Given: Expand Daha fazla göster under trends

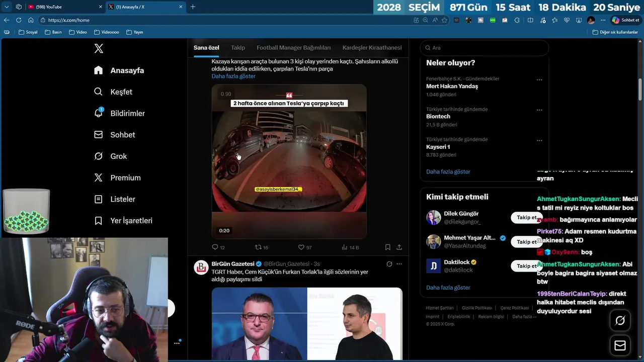Looking at the screenshot, I should [x=448, y=171].
